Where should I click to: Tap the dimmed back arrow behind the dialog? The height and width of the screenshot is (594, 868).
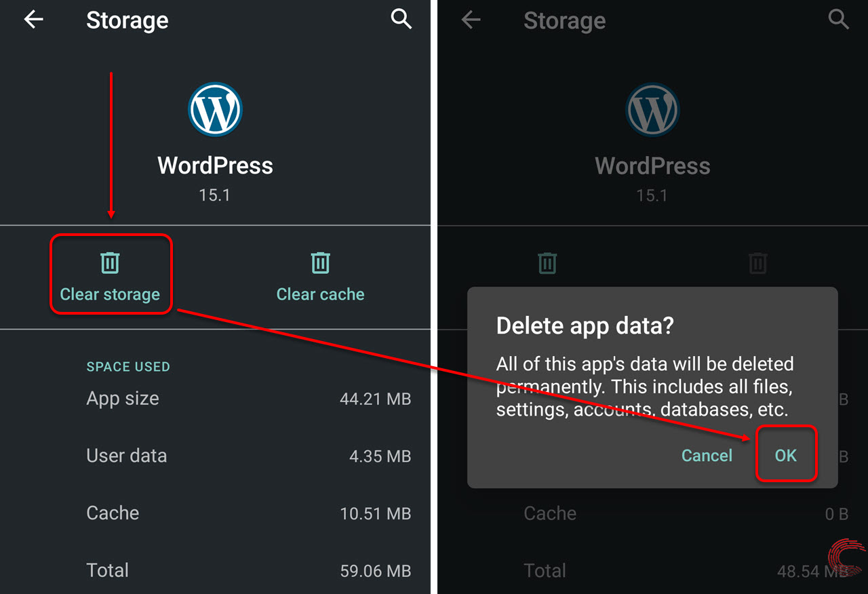tap(471, 20)
